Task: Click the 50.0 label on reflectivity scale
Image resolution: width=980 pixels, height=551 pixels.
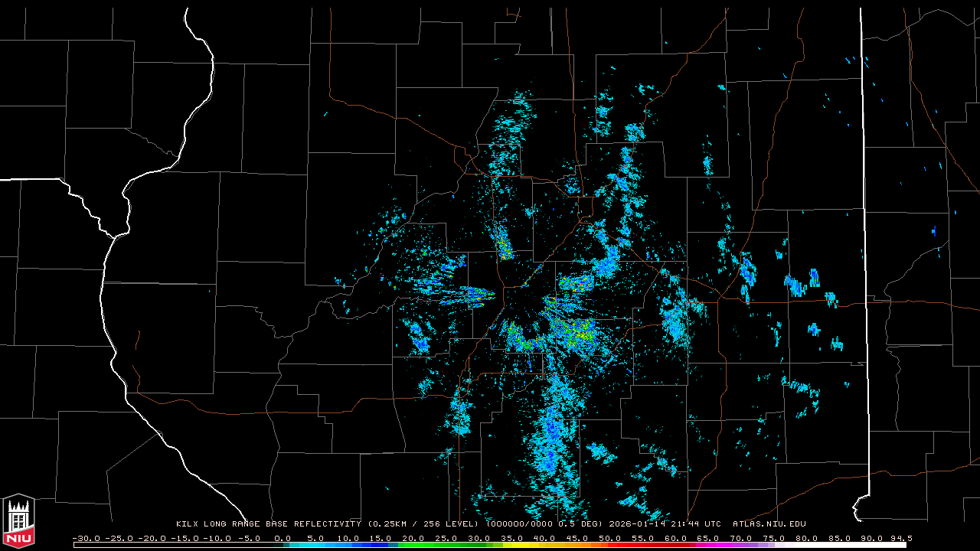Action: pyautogui.click(x=610, y=538)
